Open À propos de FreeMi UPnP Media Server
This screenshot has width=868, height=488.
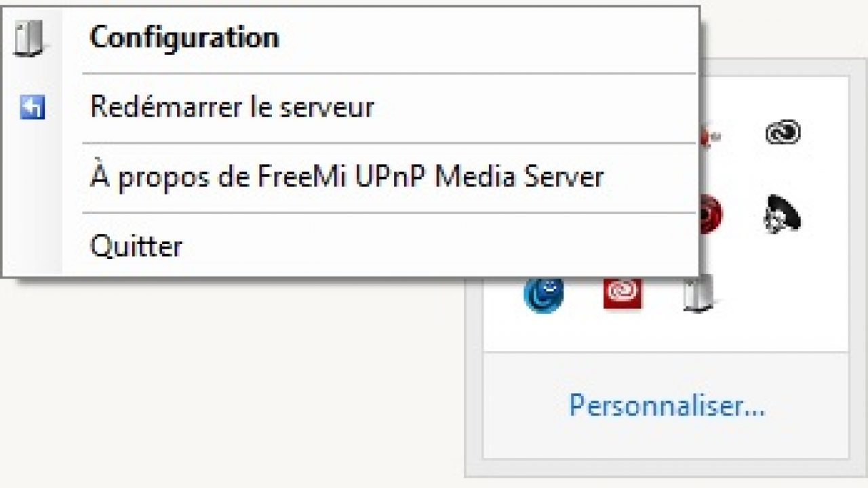click(346, 178)
